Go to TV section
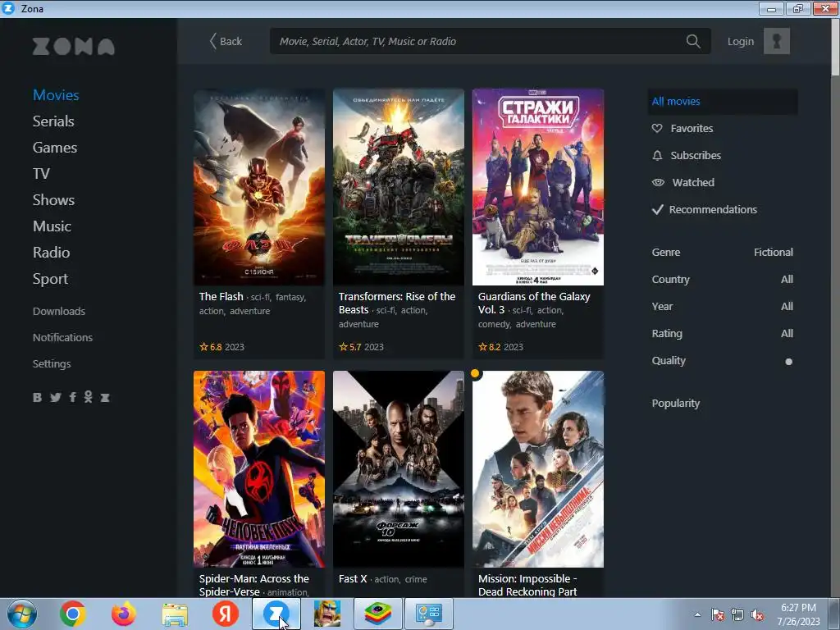This screenshot has width=840, height=630. click(x=41, y=174)
